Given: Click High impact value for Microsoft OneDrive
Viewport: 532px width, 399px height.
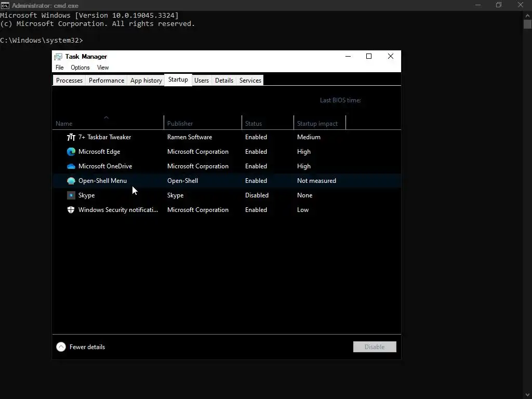Looking at the screenshot, I should pos(303,166).
